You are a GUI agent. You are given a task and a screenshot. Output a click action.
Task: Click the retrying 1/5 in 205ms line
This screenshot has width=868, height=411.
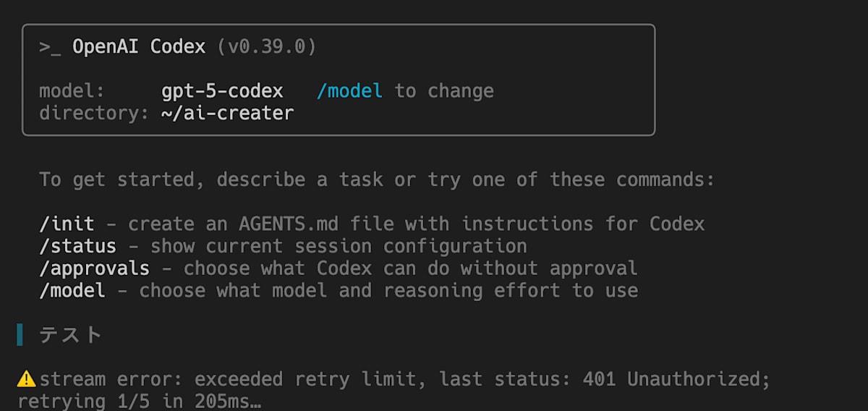tap(140, 402)
